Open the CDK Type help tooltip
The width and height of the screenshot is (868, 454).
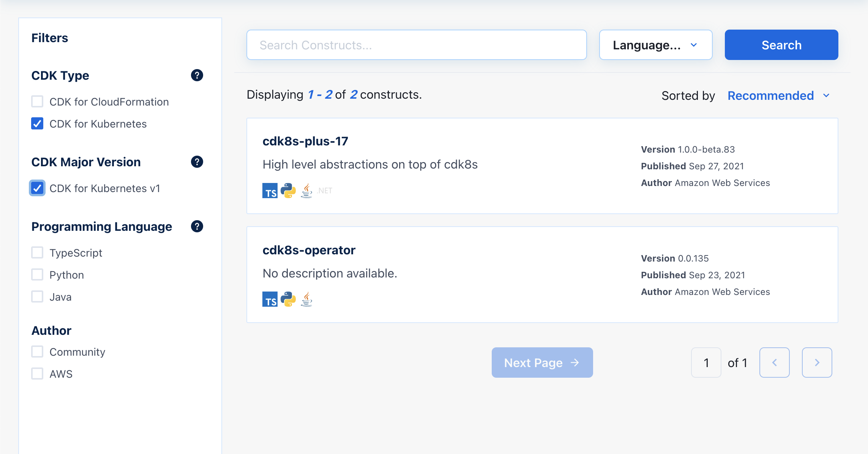click(197, 76)
